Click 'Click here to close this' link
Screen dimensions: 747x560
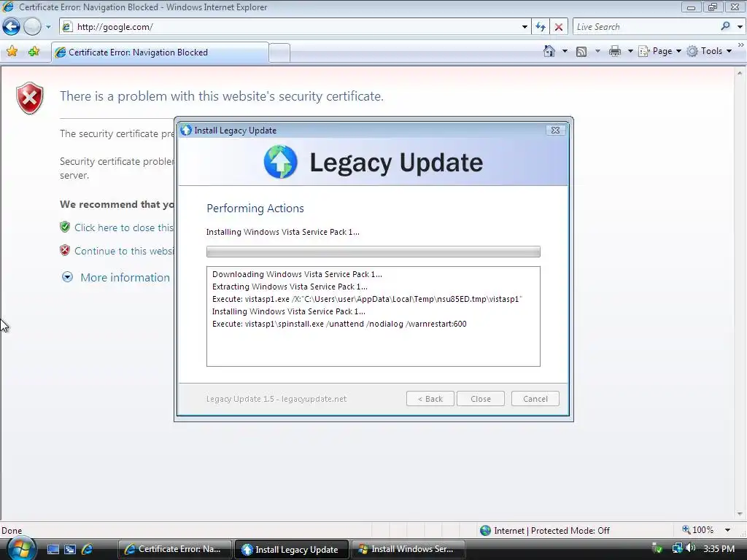124,227
